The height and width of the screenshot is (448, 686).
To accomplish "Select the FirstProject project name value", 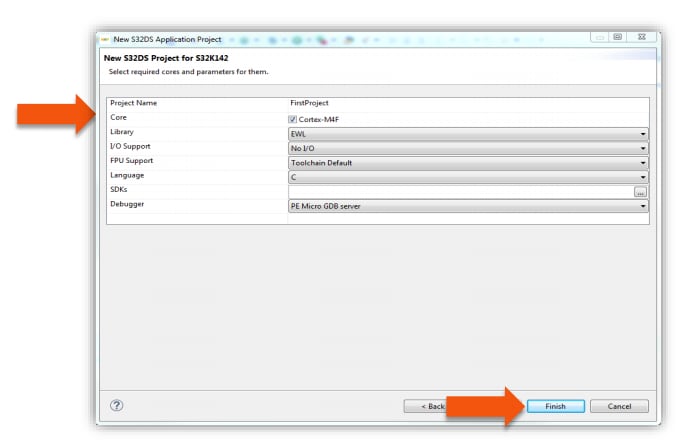I will click(309, 103).
